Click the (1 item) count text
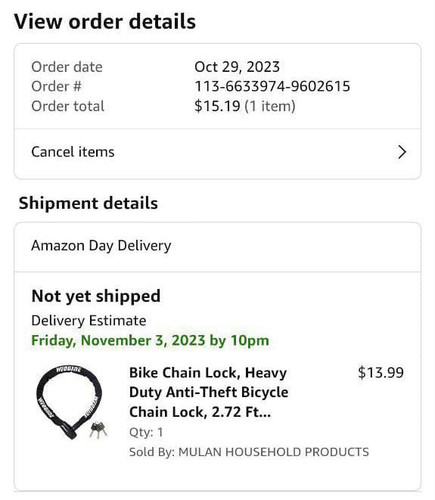The width and height of the screenshot is (435, 500). tap(270, 106)
